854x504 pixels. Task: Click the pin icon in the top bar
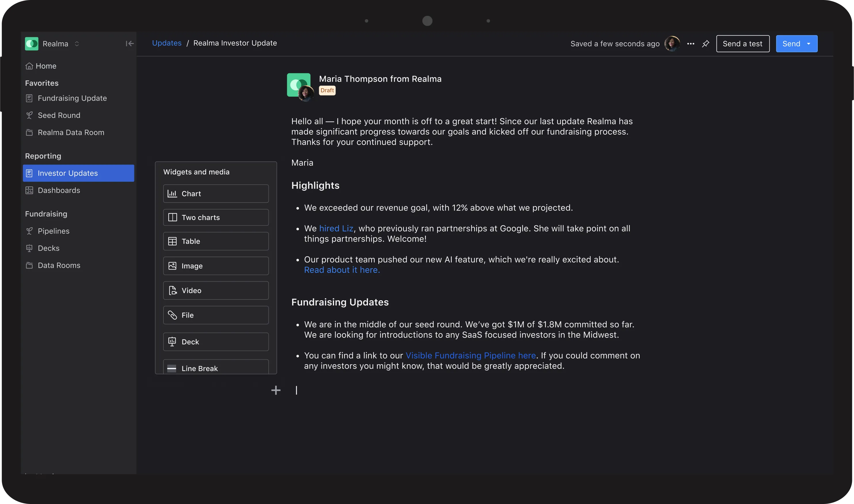pos(706,44)
